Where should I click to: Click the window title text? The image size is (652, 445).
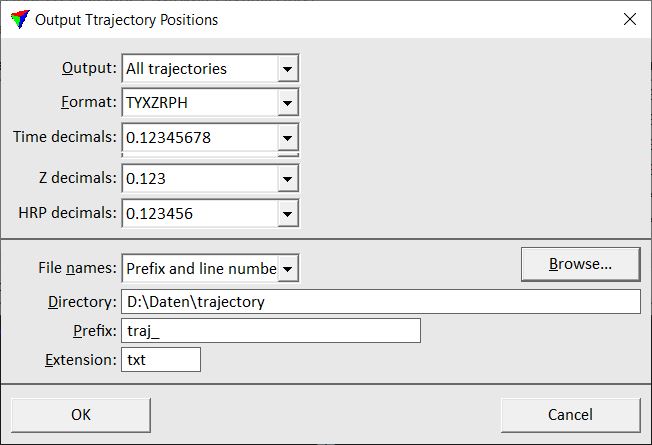point(126,20)
